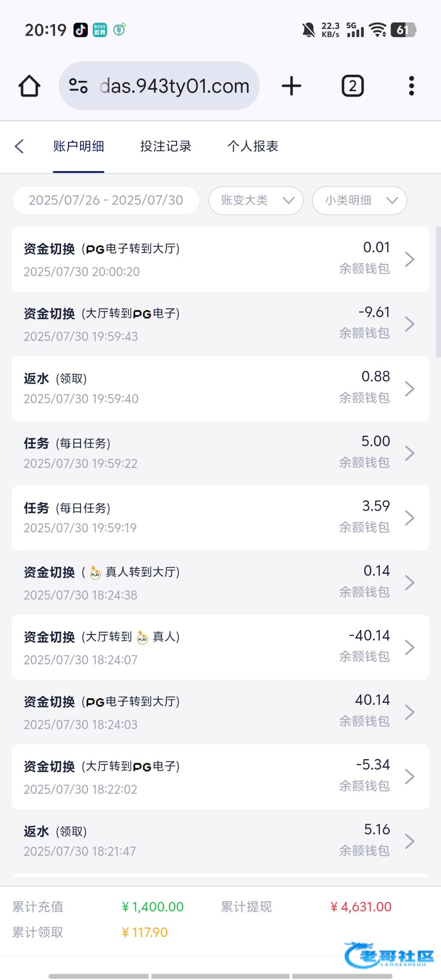This screenshot has width=441, height=980.
Task: Open the date range 2025/07/26 - 2025/07/30 picker
Action: 106,200
